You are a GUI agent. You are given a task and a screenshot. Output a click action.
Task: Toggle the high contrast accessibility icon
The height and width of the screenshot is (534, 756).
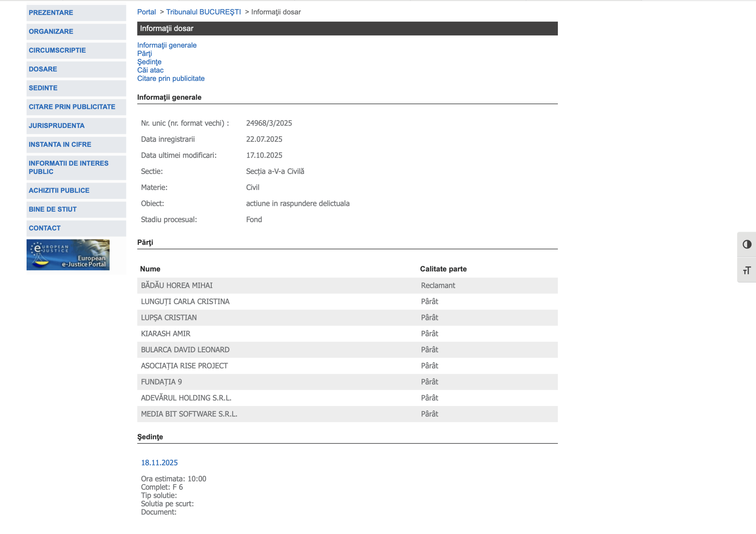[x=747, y=244]
